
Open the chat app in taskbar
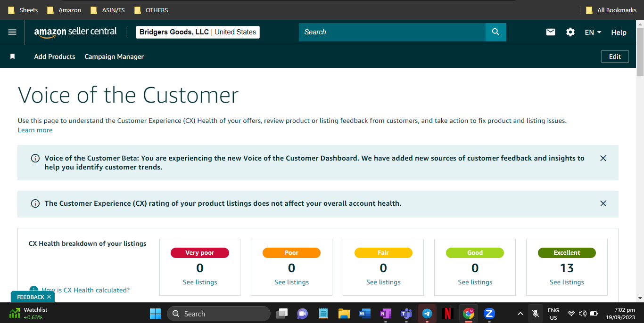(x=302, y=314)
